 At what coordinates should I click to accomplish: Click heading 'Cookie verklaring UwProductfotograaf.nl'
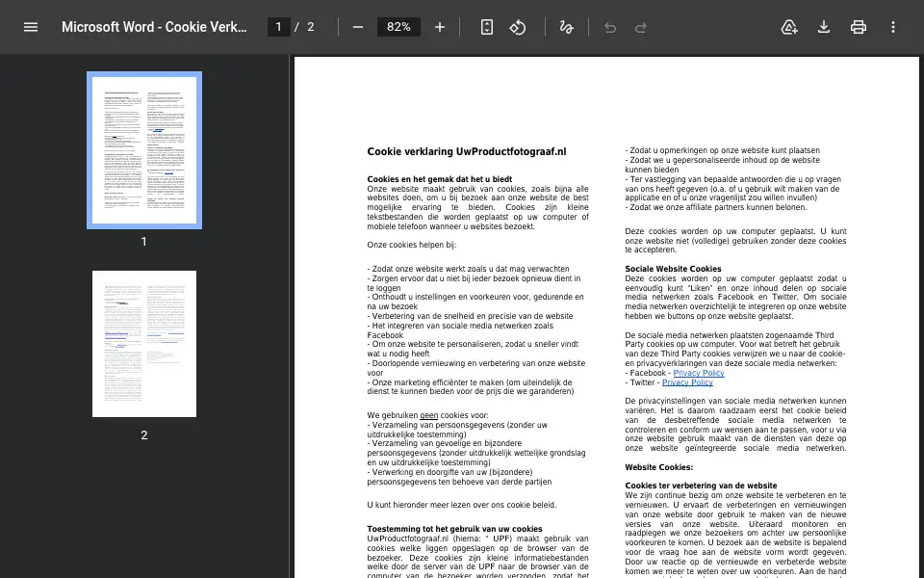click(x=467, y=151)
